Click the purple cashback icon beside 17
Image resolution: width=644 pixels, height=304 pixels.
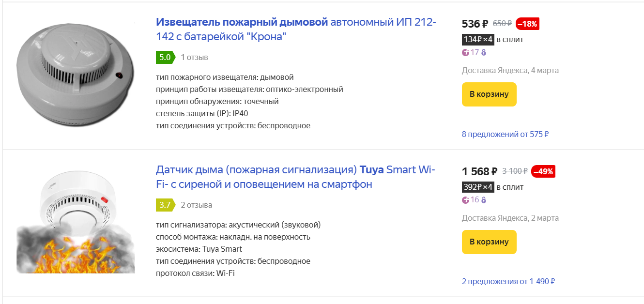[x=466, y=52]
